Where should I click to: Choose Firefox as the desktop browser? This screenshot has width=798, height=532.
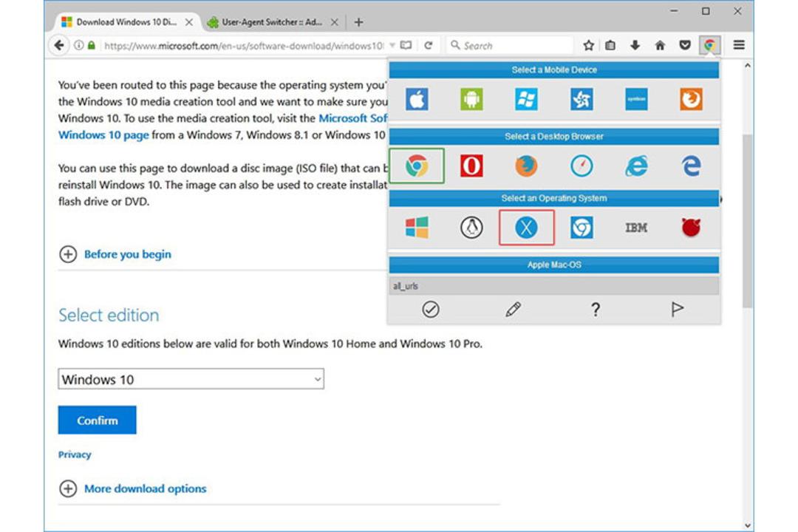tap(526, 166)
